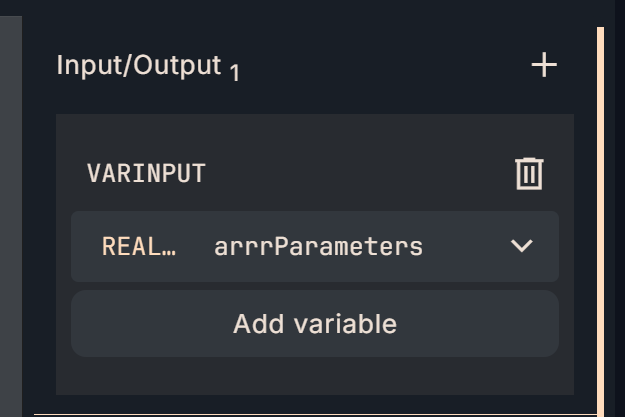The image size is (625, 417).
Task: Click the arrrParameters variable name
Action: tap(318, 246)
